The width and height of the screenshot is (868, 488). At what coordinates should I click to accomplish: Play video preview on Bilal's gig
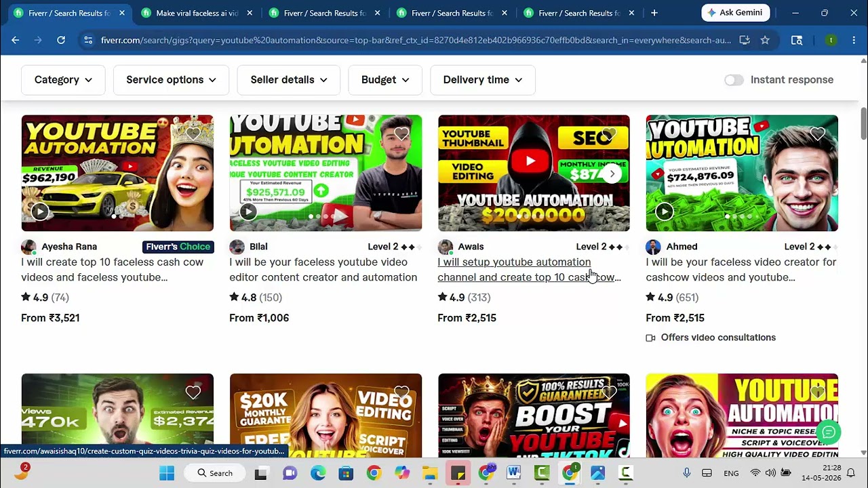coord(248,211)
